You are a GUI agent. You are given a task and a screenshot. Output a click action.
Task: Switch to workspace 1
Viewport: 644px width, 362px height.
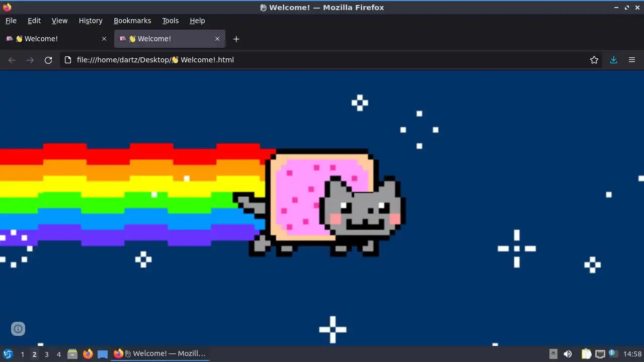click(22, 354)
